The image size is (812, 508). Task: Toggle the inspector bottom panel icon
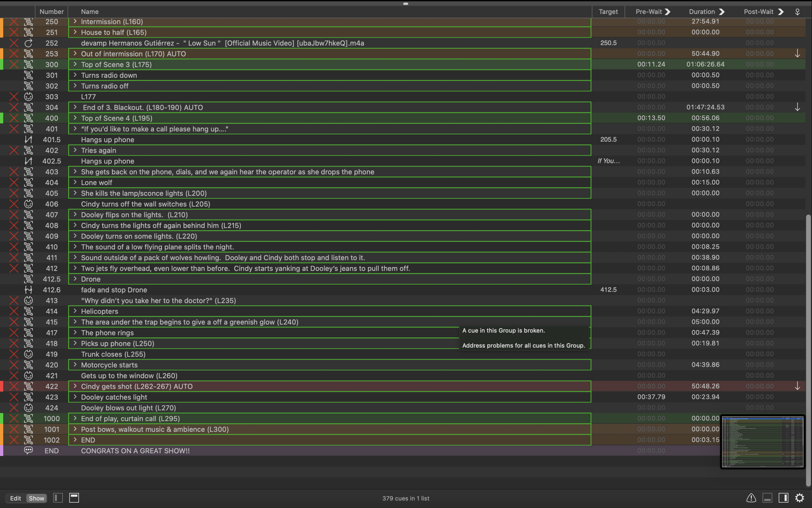point(767,498)
